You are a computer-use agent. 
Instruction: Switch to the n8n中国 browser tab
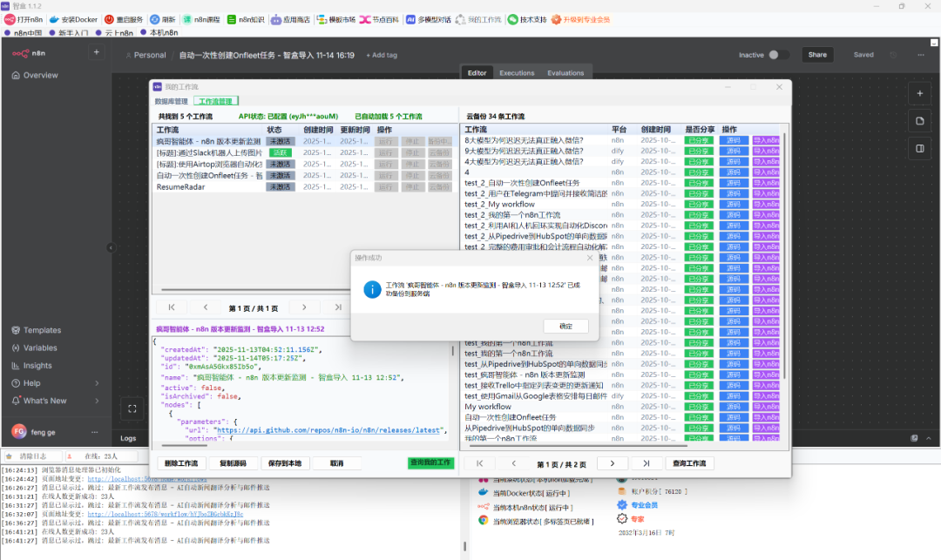pyautogui.click(x=24, y=33)
